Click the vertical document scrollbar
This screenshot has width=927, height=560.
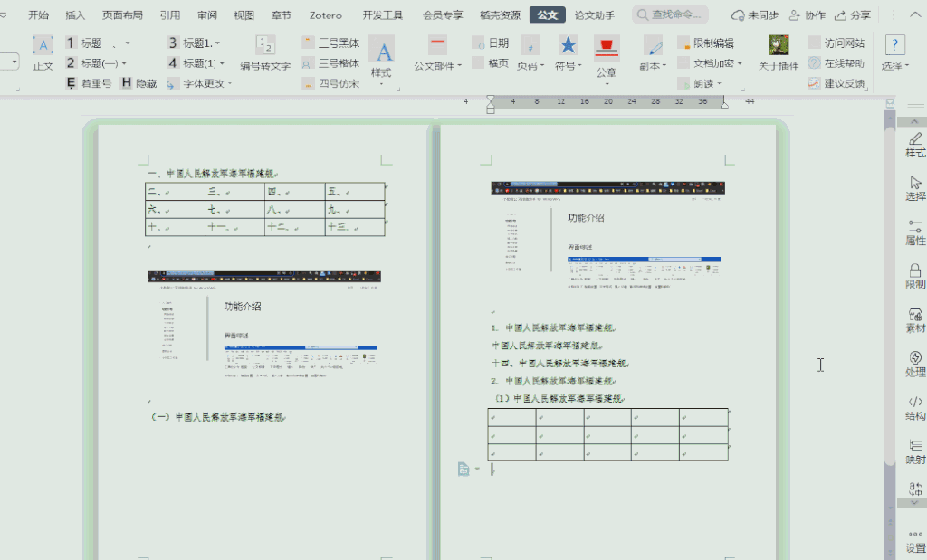point(889,295)
